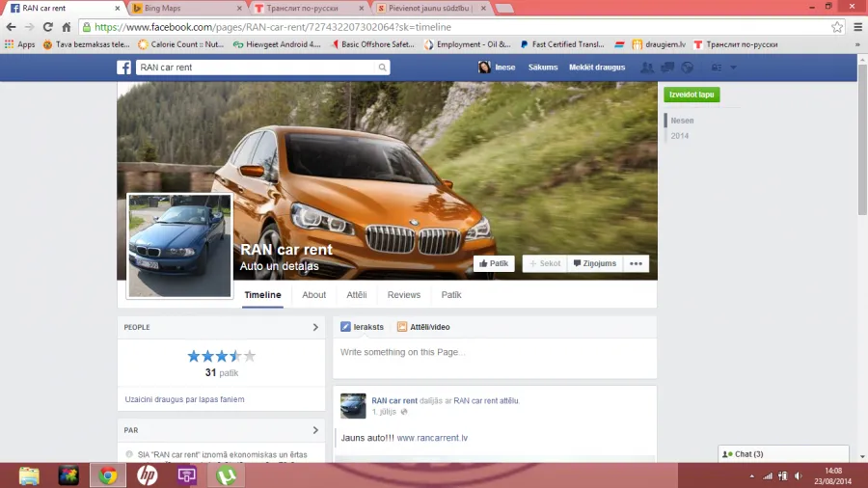Click the Izveidot lapu button
The height and width of the screenshot is (488, 868).
point(692,95)
